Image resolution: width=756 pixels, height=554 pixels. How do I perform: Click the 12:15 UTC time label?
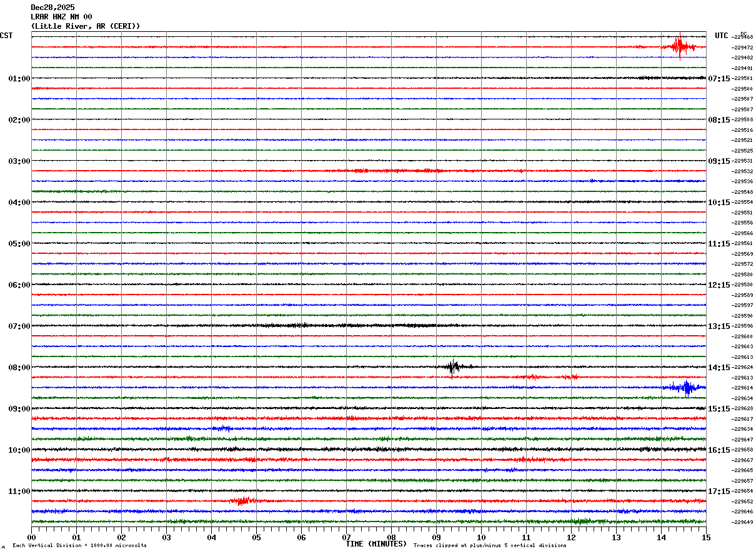point(719,285)
